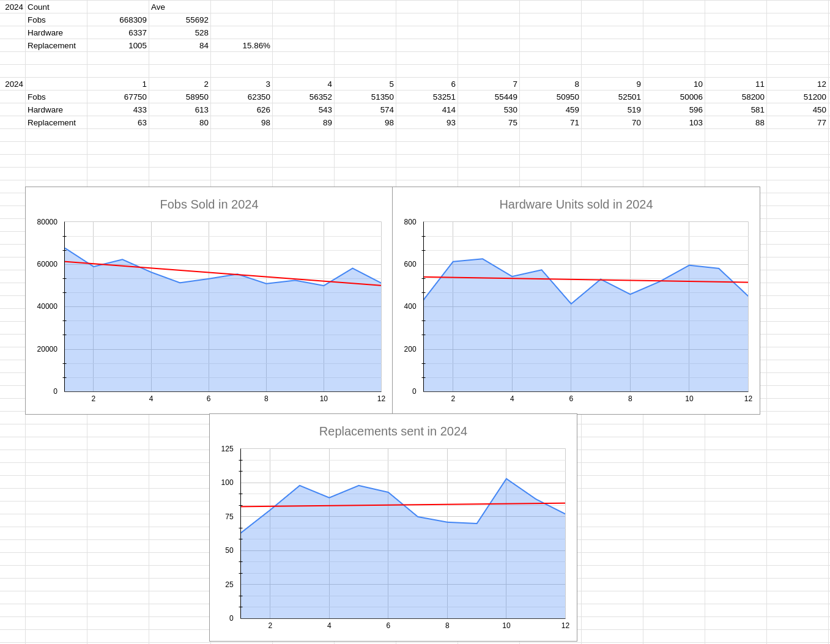Click the 800 axis label on Hardware chart

click(410, 222)
